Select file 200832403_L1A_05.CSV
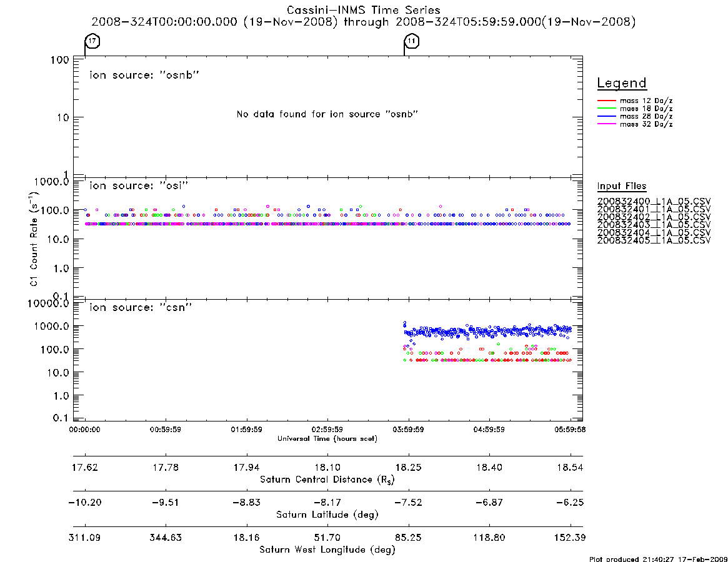 (654, 225)
